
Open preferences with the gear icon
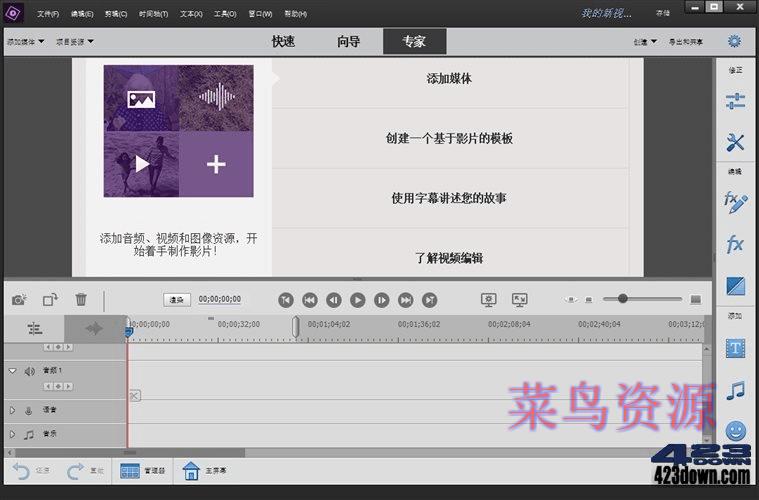coord(734,41)
